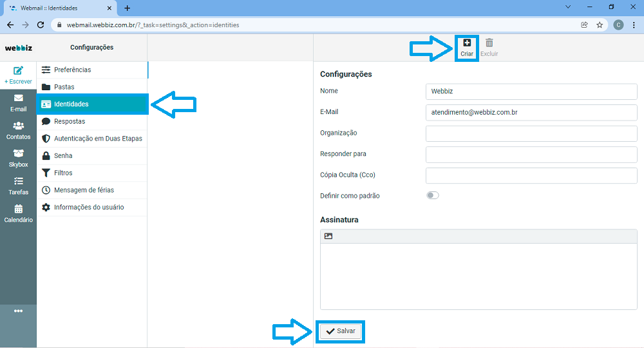
Task: Click the Criar plus icon
Action: (x=467, y=43)
